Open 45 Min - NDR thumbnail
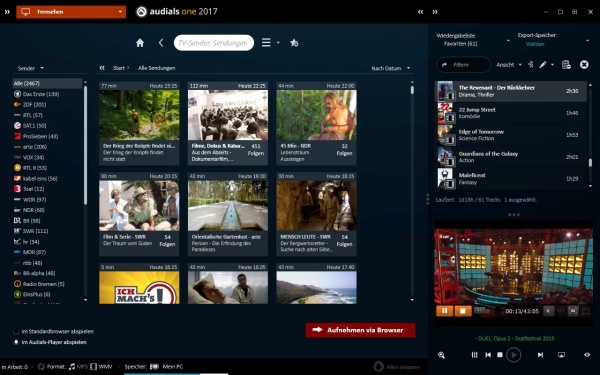This screenshot has width=600, height=375. point(316,115)
